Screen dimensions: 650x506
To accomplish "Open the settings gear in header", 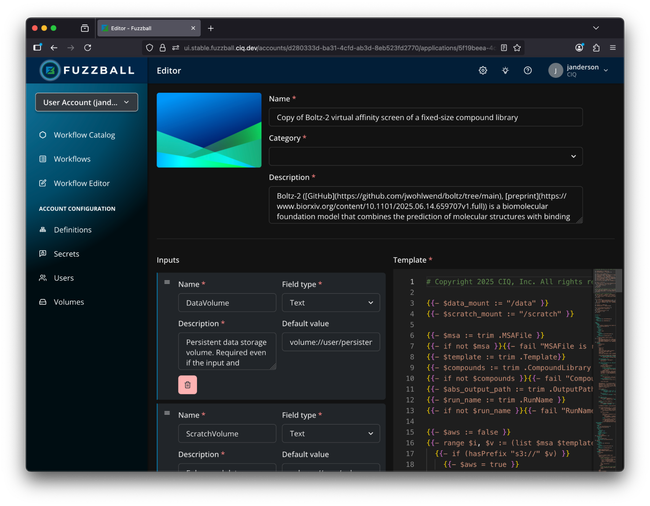I will (x=483, y=70).
